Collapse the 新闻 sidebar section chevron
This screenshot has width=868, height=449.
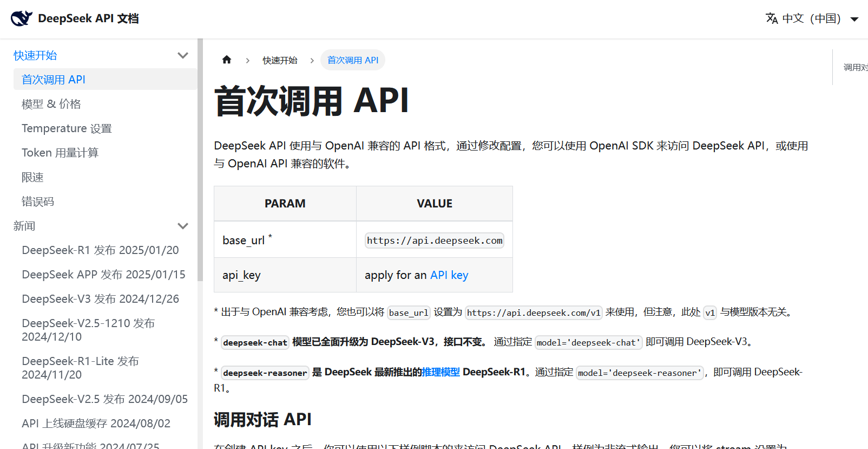point(183,226)
